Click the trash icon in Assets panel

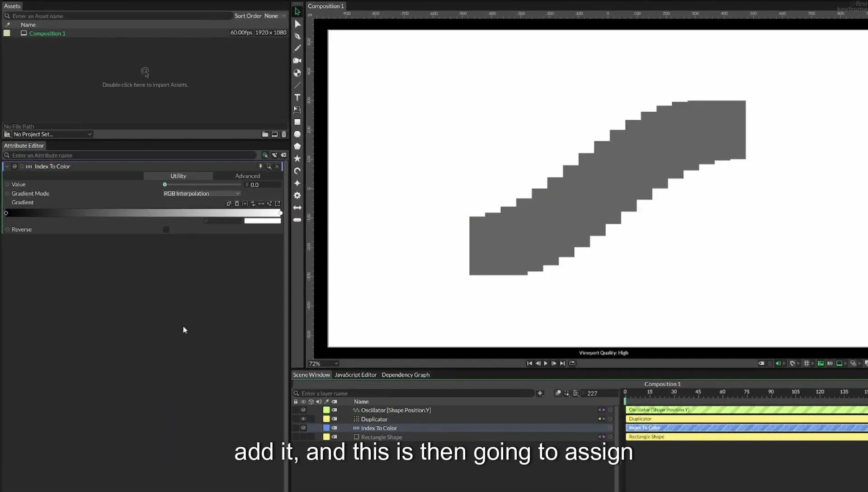284,134
